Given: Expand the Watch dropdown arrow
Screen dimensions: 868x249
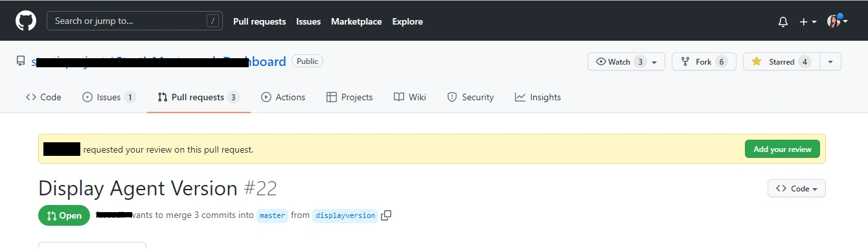Looking at the screenshot, I should (654, 62).
